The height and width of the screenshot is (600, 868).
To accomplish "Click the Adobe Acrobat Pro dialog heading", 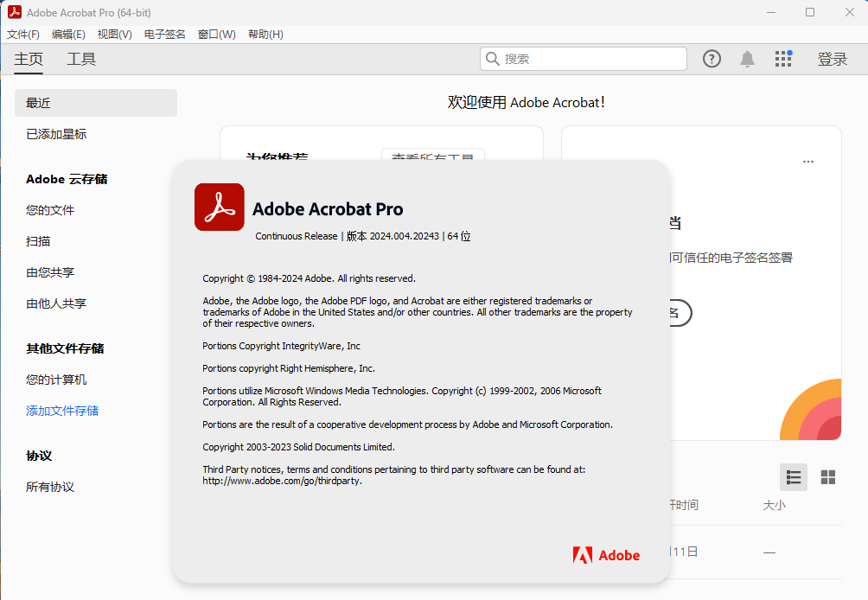I will pos(328,209).
